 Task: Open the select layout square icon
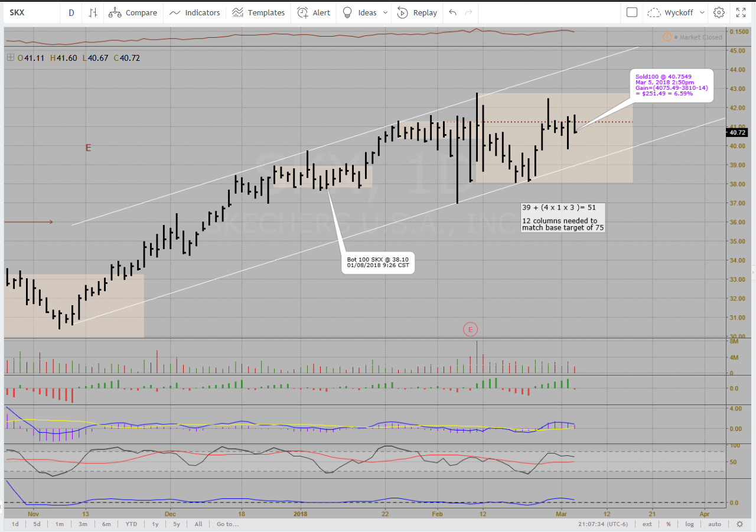pos(632,12)
